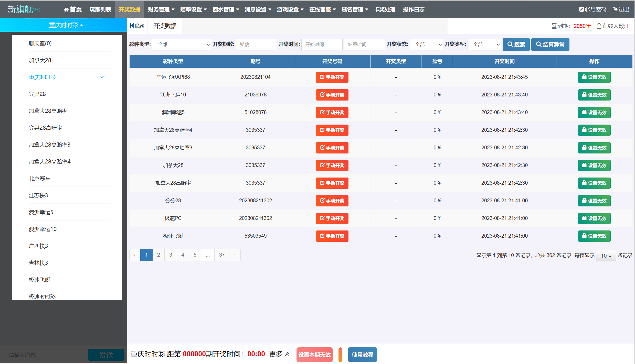Click the 开始时间 input field
The height and width of the screenshot is (364, 635).
pos(322,45)
